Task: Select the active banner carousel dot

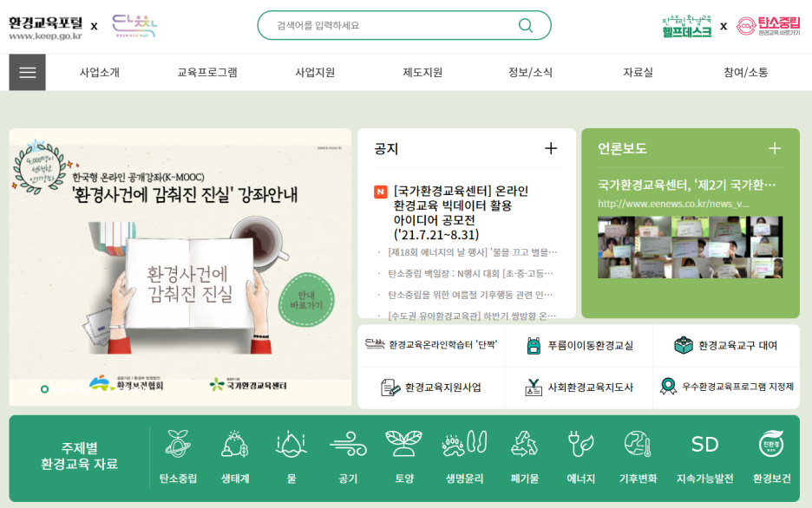Action: (x=44, y=389)
